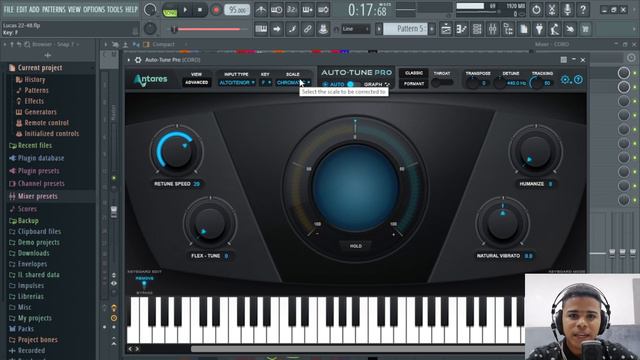The width and height of the screenshot is (640, 360).
Task: Click the shopping cart content library icon
Action: pyautogui.click(x=585, y=29)
